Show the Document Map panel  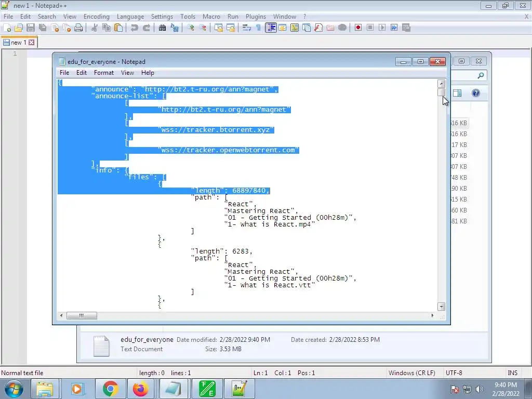coord(295,28)
